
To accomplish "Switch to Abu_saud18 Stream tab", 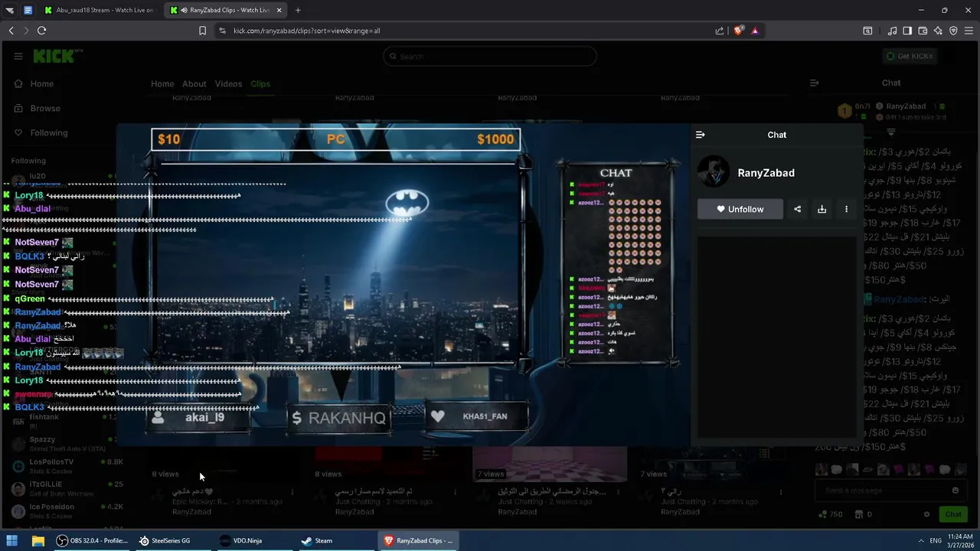I will tap(101, 10).
